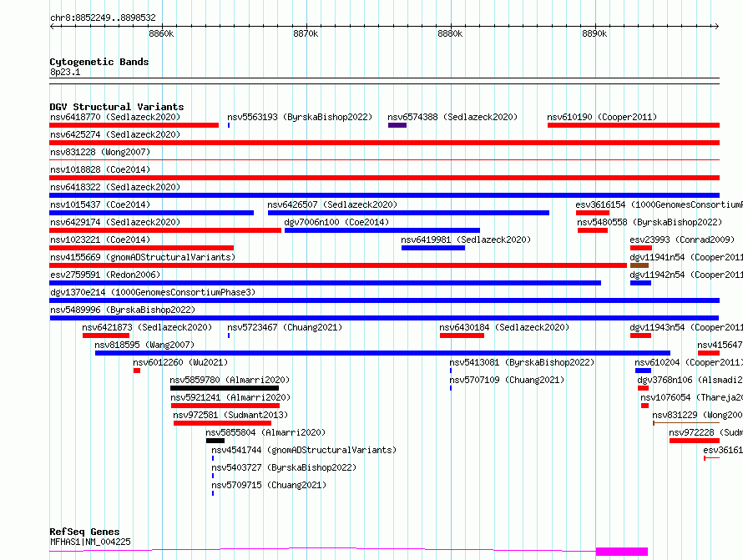Open nsv972581 (Sudmant2013) label
The image size is (743, 560).
[x=230, y=415]
